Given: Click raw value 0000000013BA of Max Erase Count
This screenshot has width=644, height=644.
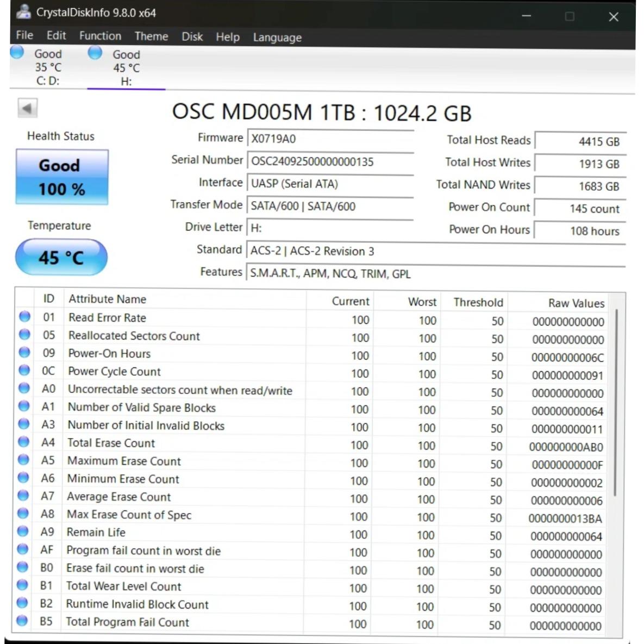Looking at the screenshot, I should pyautogui.click(x=565, y=518).
